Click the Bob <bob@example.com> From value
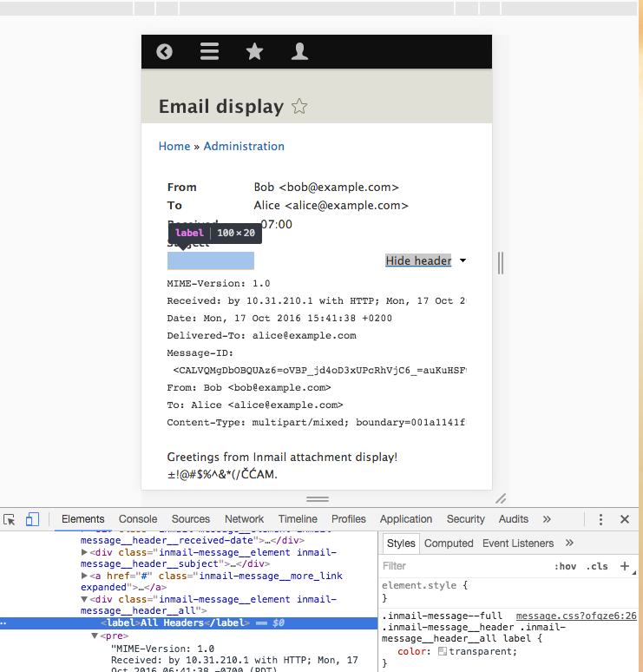Image resolution: width=643 pixels, height=672 pixels. 326,188
